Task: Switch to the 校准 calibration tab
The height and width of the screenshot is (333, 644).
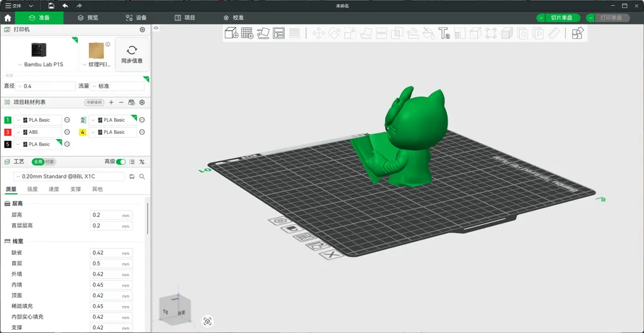Action: [x=233, y=18]
